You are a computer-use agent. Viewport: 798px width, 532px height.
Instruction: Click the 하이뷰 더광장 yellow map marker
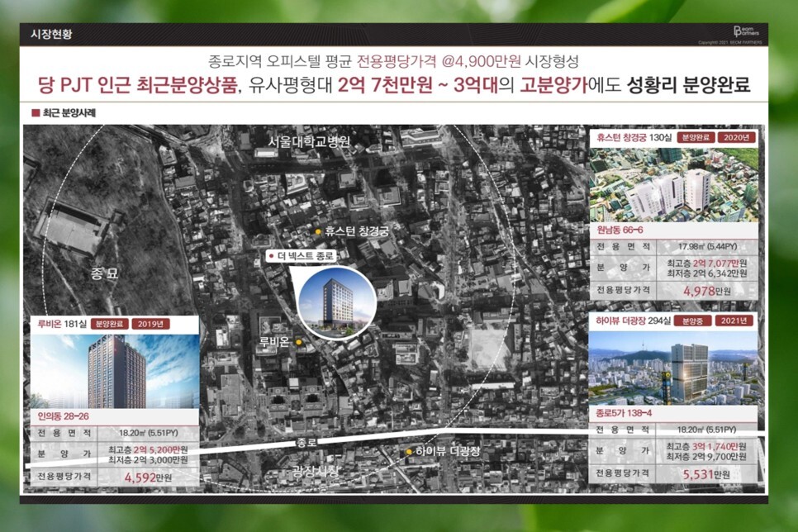pos(409,452)
